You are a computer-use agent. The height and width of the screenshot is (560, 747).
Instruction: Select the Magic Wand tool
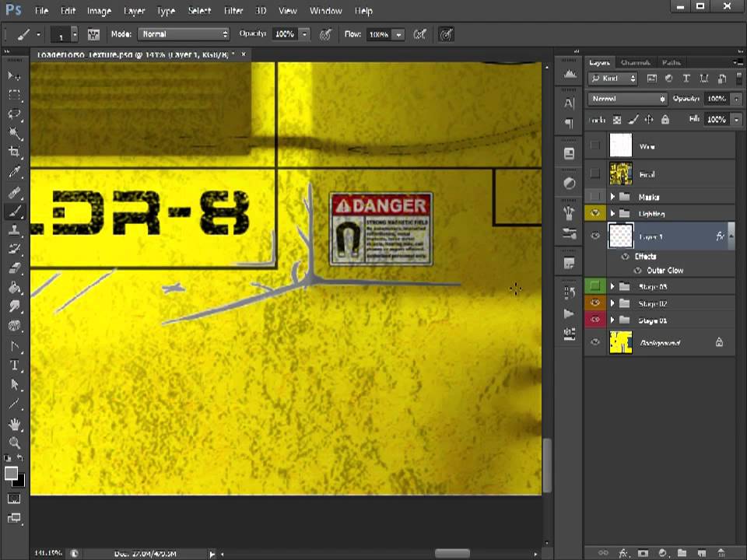[14, 133]
